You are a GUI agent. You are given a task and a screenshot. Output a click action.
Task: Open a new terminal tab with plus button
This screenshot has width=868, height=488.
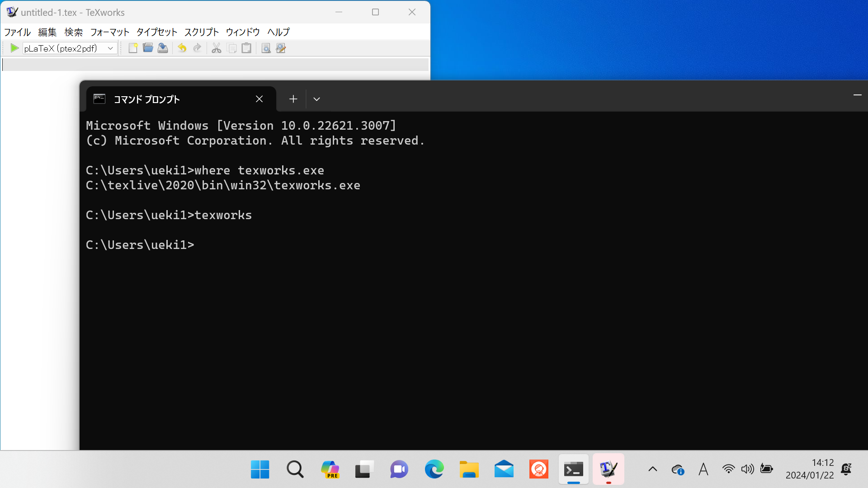293,99
